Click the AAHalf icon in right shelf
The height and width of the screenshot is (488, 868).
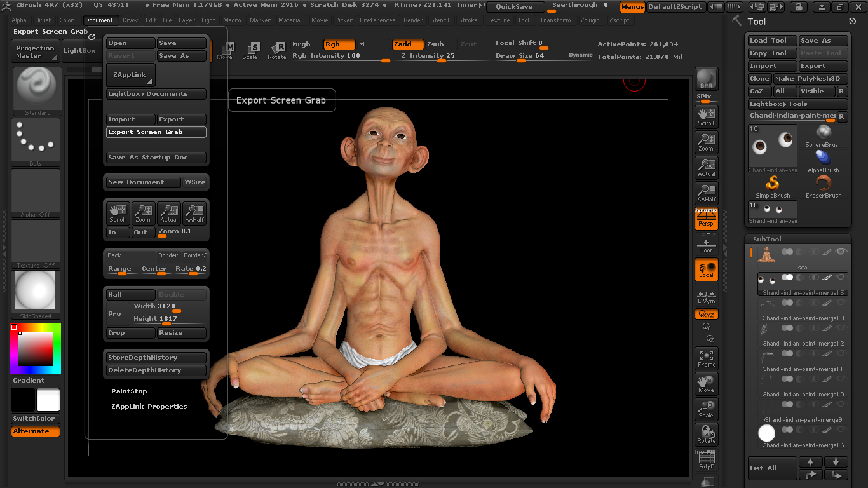707,193
